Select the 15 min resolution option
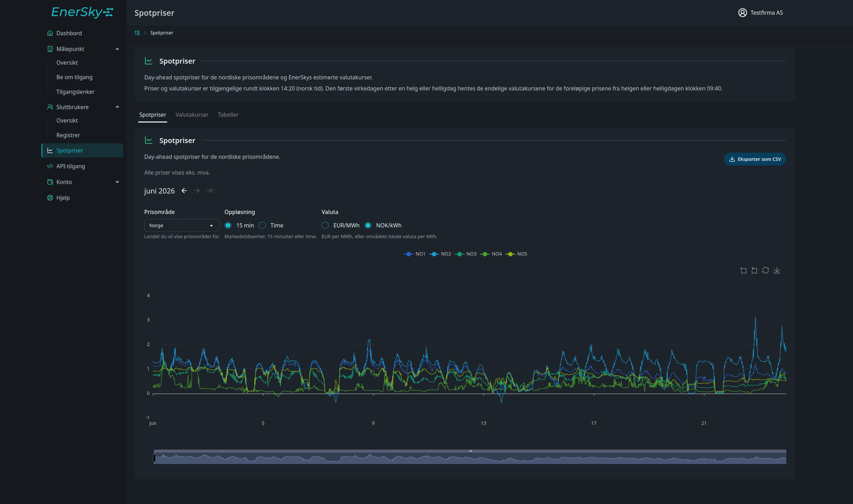853x504 pixels. click(x=228, y=226)
